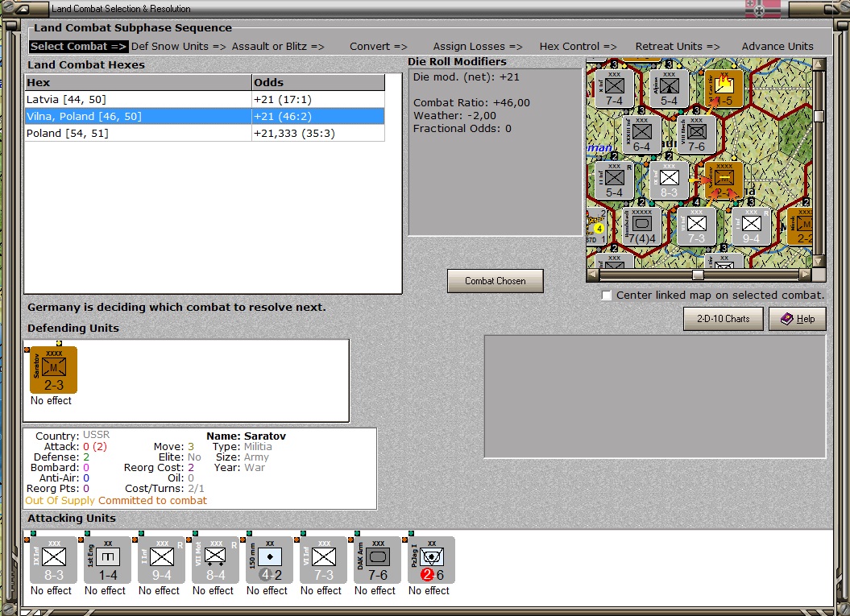
Task: Select the DAK Arm 7-6 armor unit
Action: click(x=377, y=560)
